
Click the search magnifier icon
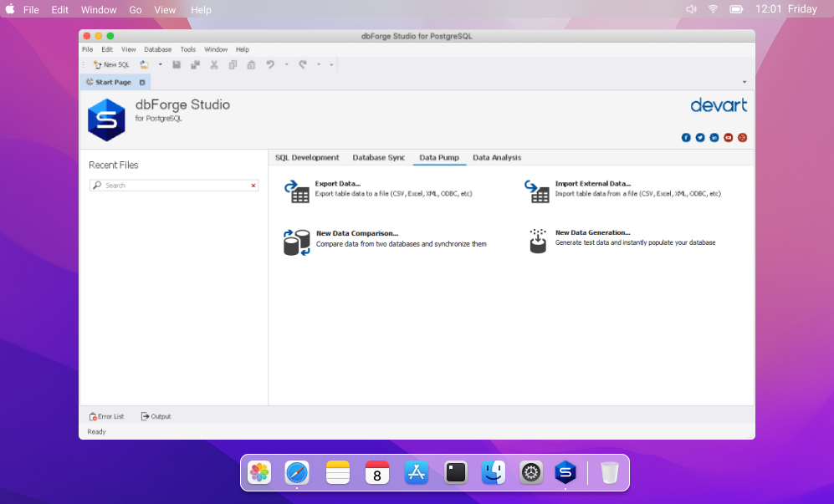(x=97, y=185)
